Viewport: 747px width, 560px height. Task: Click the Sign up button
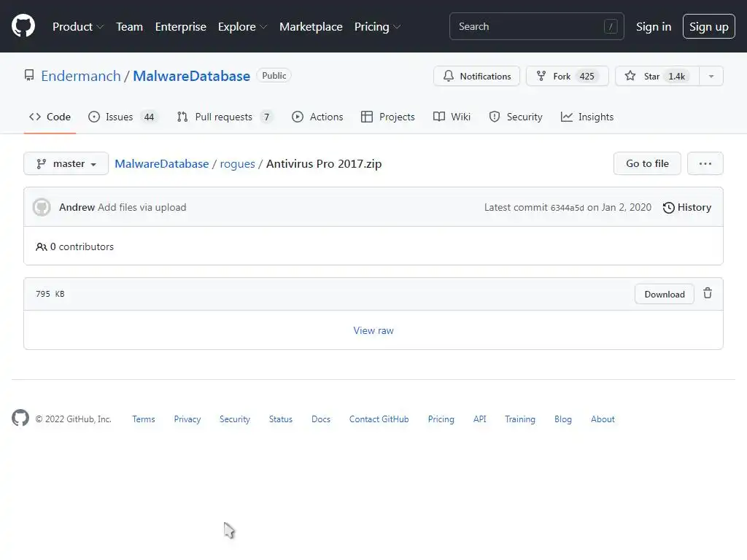[x=708, y=27]
